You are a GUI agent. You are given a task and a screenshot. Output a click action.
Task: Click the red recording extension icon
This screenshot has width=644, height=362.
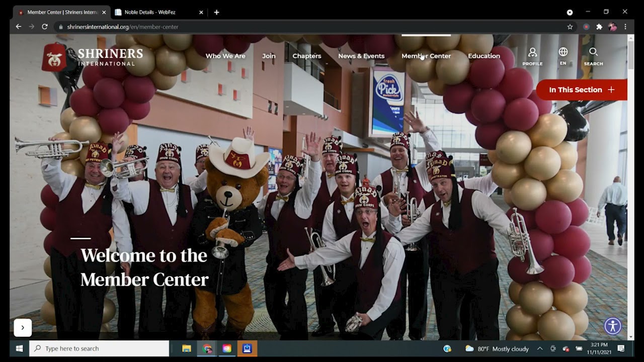(x=586, y=27)
